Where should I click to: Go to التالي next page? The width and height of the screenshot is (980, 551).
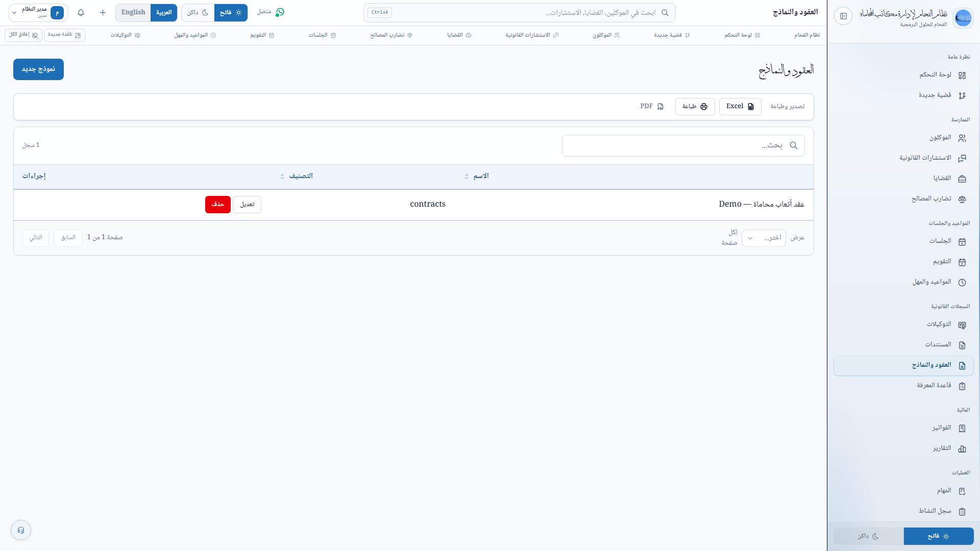(36, 238)
